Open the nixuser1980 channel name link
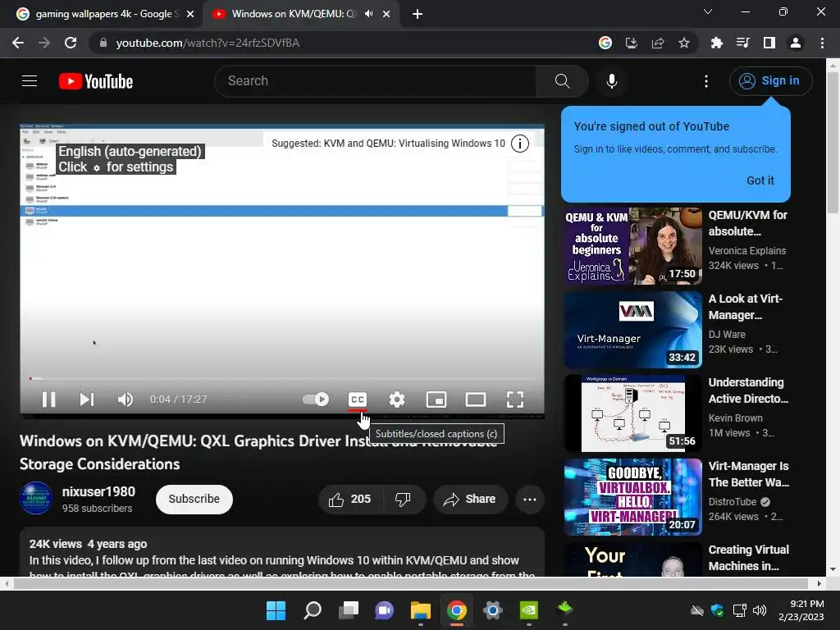The width and height of the screenshot is (840, 630). pos(98,492)
